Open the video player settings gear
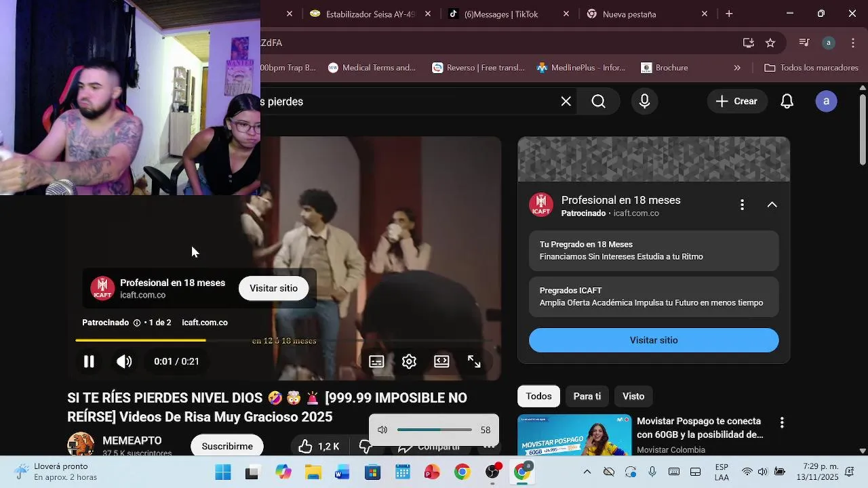This screenshot has width=868, height=488. click(409, 361)
